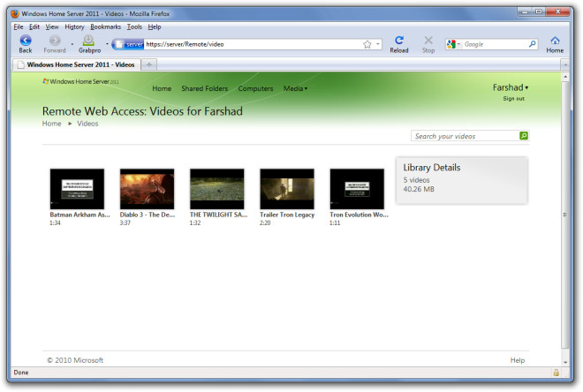Click the address bar URL field

point(253,44)
